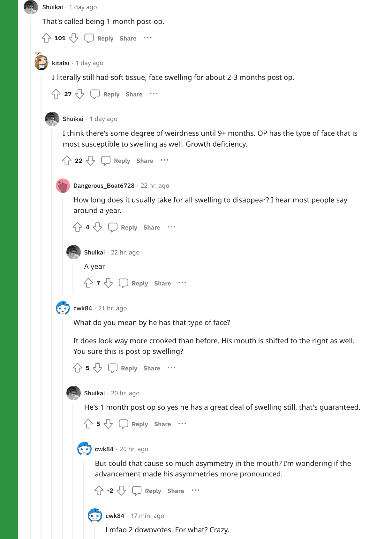Click comment bubble icon on cwk84's 5-point comment
Viewport: 392px width, 539px height.
click(113, 368)
